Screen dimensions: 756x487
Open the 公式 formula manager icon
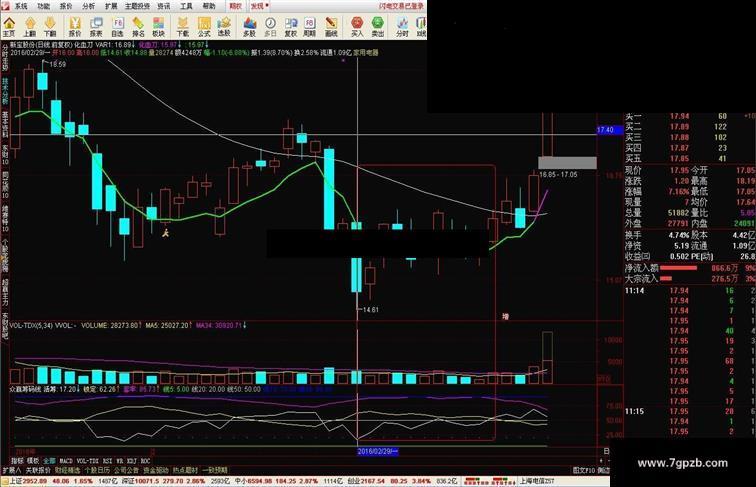204,26
